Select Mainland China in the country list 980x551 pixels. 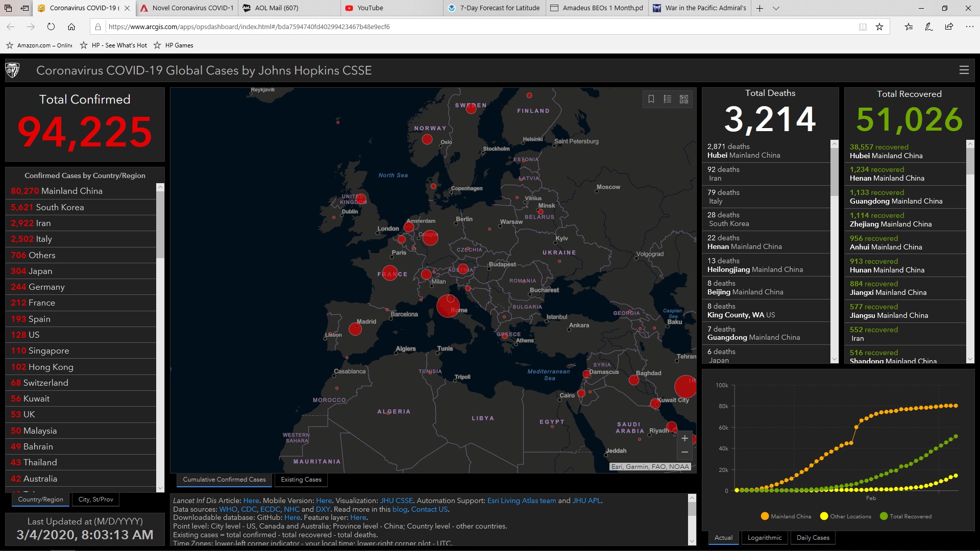pyautogui.click(x=81, y=191)
